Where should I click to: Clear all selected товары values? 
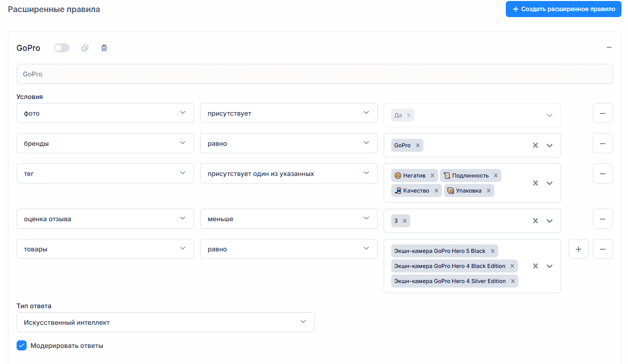click(x=535, y=266)
